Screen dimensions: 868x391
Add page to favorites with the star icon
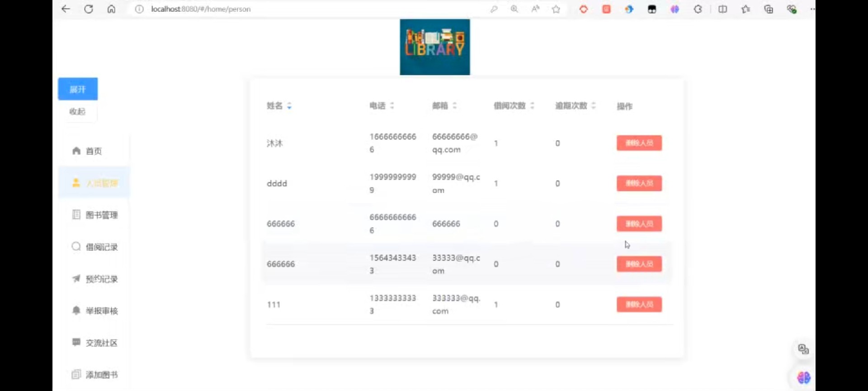pyautogui.click(x=556, y=9)
